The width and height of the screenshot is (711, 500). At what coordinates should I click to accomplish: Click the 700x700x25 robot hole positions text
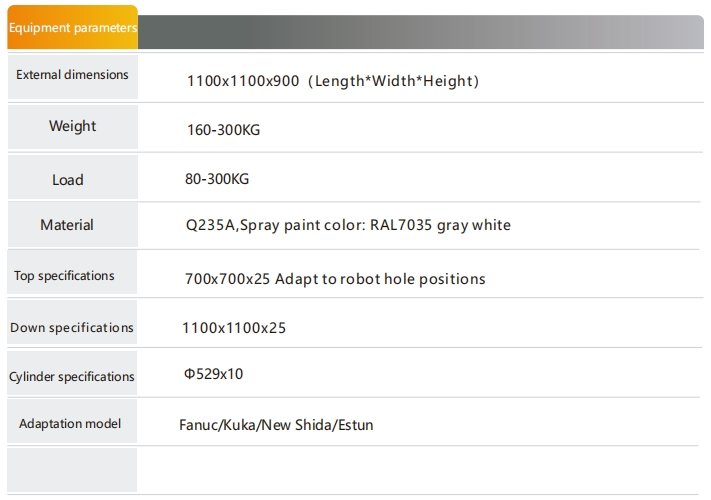point(335,279)
